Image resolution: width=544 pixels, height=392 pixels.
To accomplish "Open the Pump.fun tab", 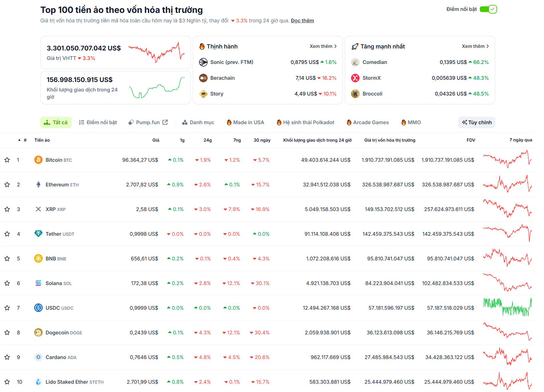I will pyautogui.click(x=148, y=122).
